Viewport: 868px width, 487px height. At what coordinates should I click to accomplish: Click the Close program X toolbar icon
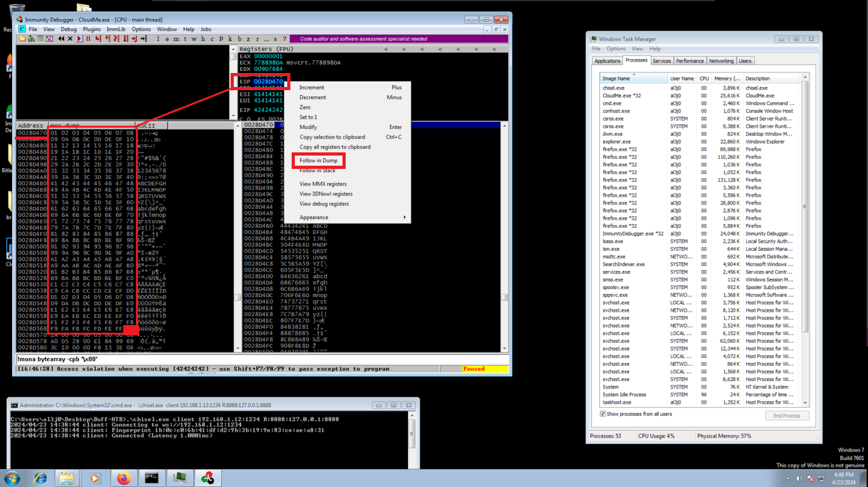[70, 39]
